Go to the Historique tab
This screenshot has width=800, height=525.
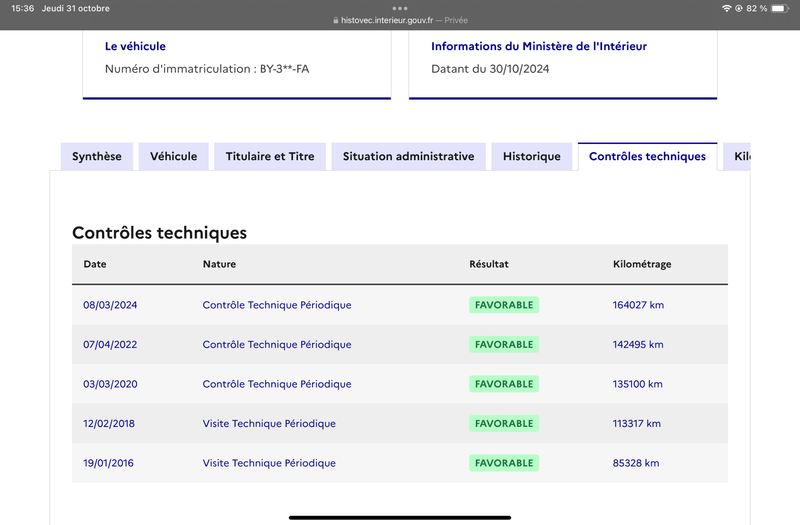coord(532,157)
